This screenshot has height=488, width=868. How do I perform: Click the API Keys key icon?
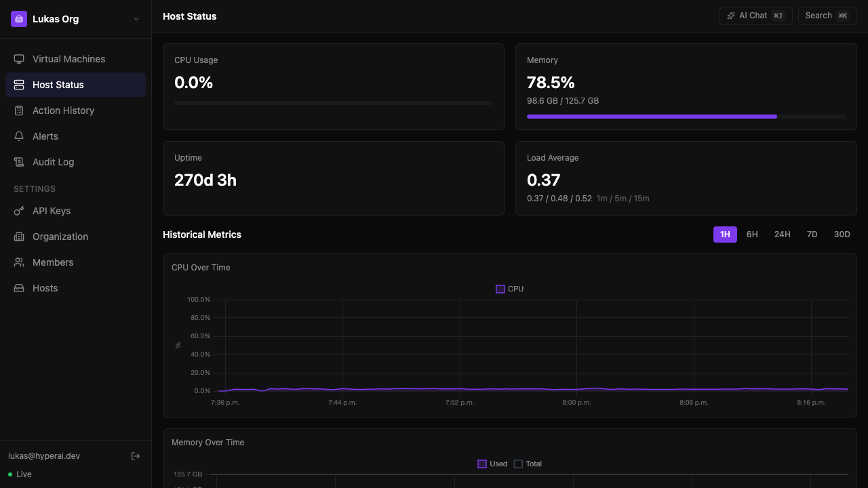pos(20,211)
